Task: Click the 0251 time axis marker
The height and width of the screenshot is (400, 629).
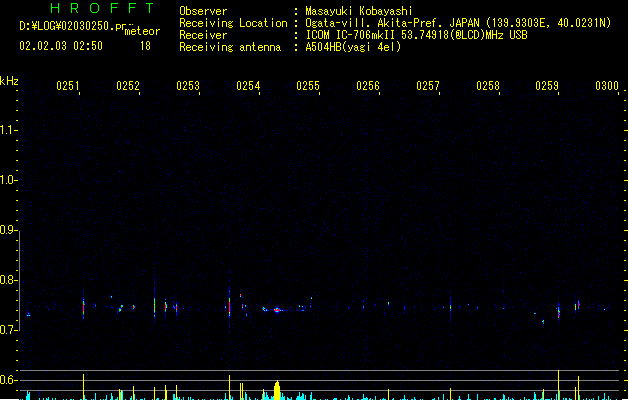Action: click(68, 86)
